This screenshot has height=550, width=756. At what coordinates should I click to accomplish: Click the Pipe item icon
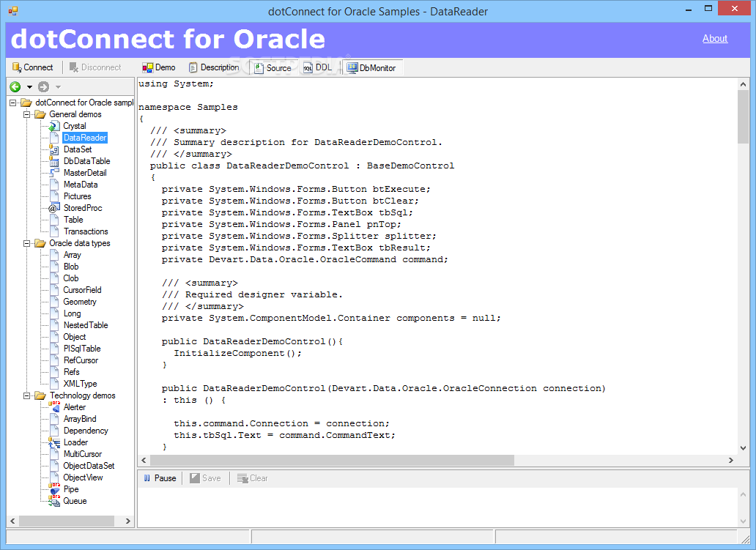point(54,489)
